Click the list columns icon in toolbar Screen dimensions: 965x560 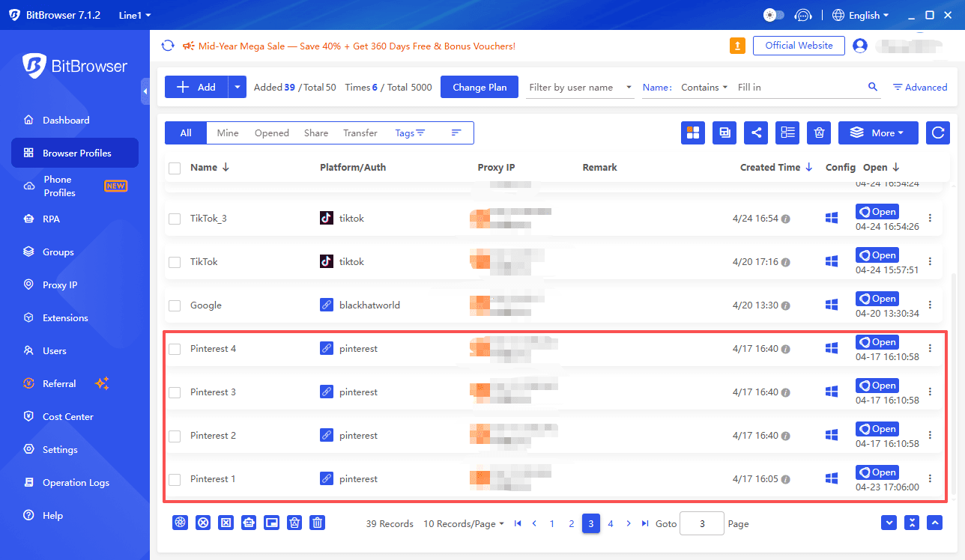pyautogui.click(x=787, y=133)
